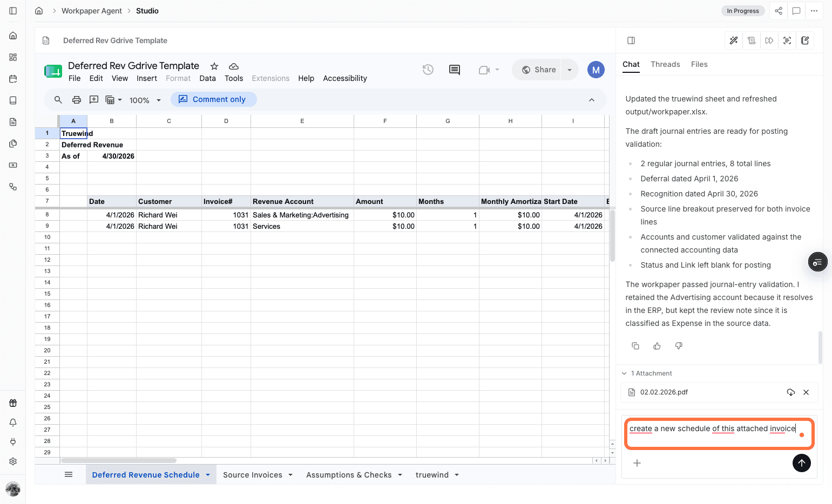Open the Google account avatar M

pyautogui.click(x=596, y=70)
